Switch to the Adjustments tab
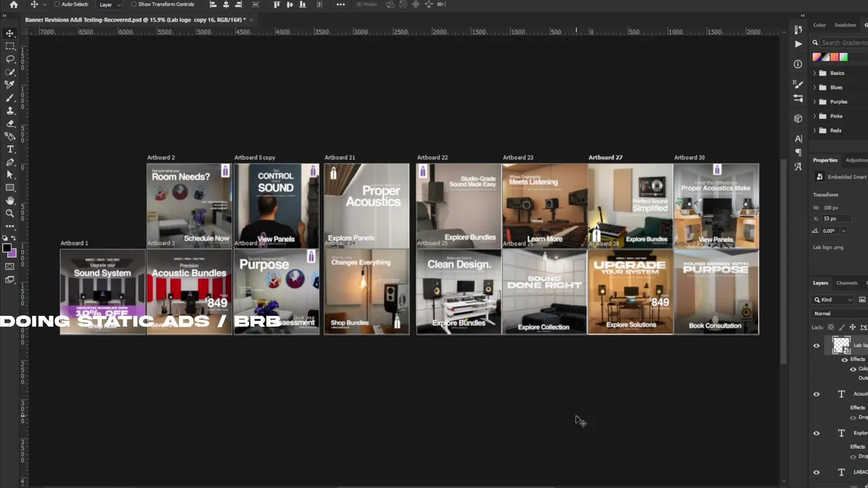 (x=856, y=160)
